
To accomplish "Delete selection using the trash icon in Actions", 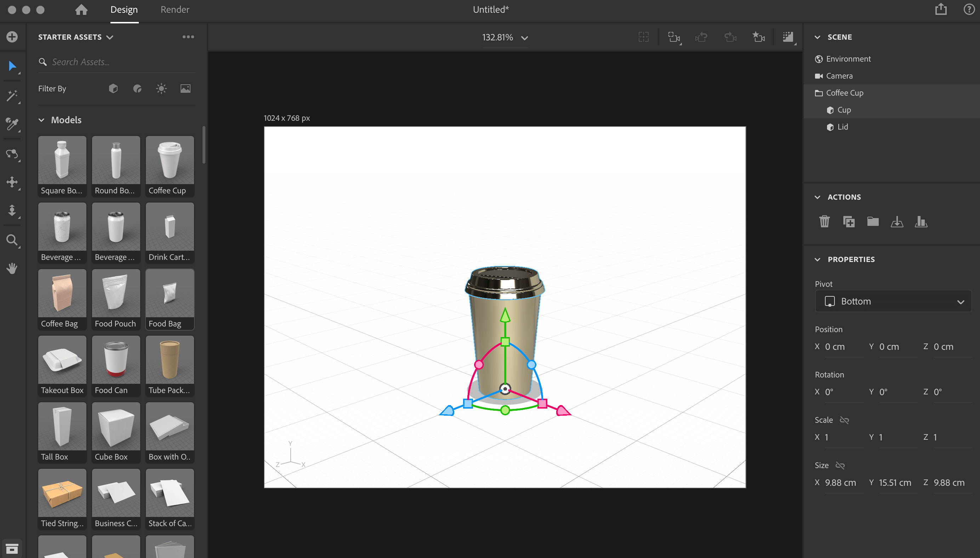I will [x=824, y=222].
